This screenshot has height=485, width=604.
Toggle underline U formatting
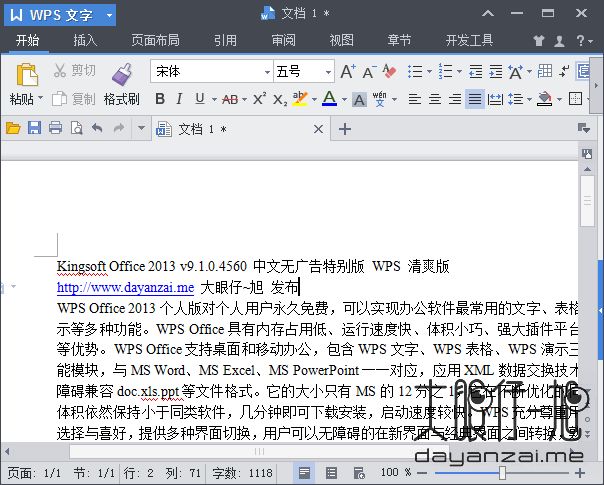point(200,99)
